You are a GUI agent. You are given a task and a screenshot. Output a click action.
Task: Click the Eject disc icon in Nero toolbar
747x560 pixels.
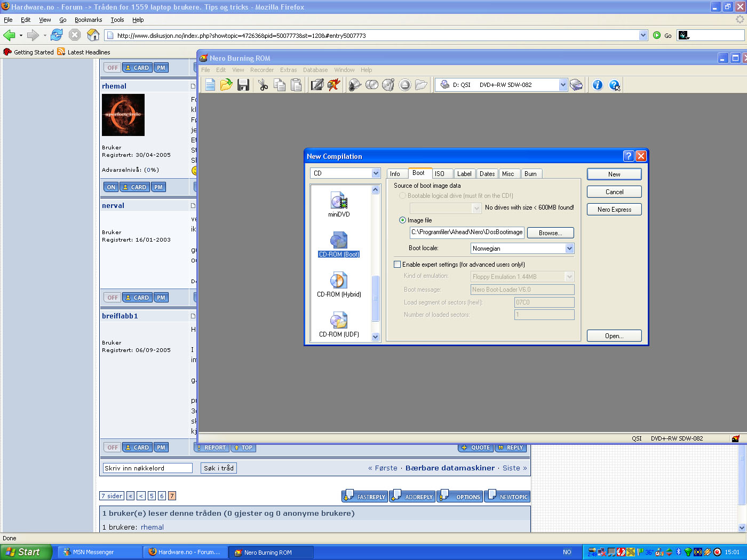click(x=405, y=85)
